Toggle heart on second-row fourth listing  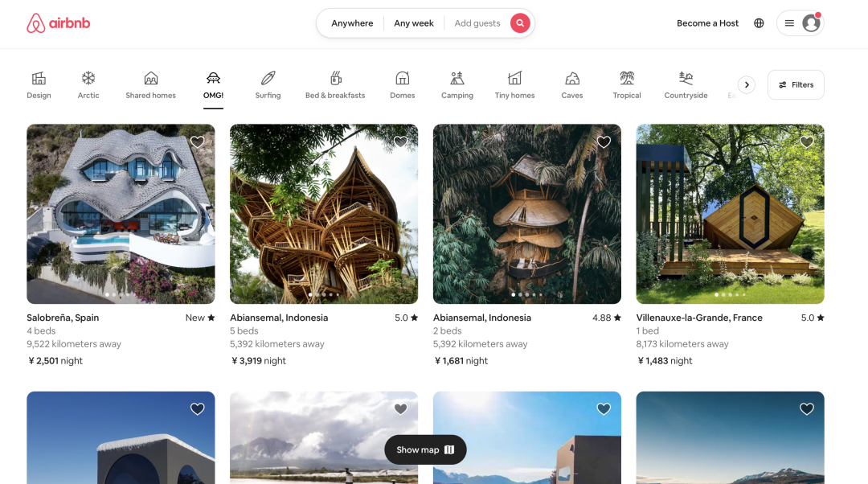click(807, 408)
